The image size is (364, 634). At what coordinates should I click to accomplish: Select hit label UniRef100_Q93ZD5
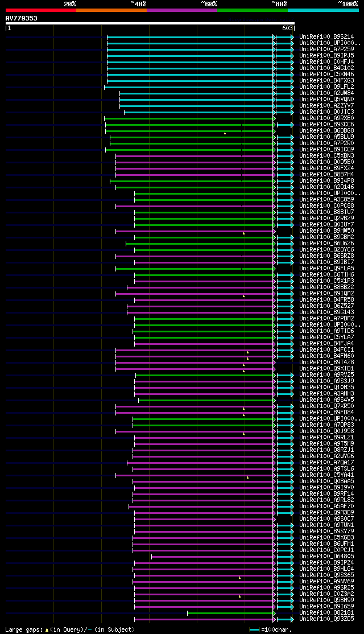[x=326, y=619]
